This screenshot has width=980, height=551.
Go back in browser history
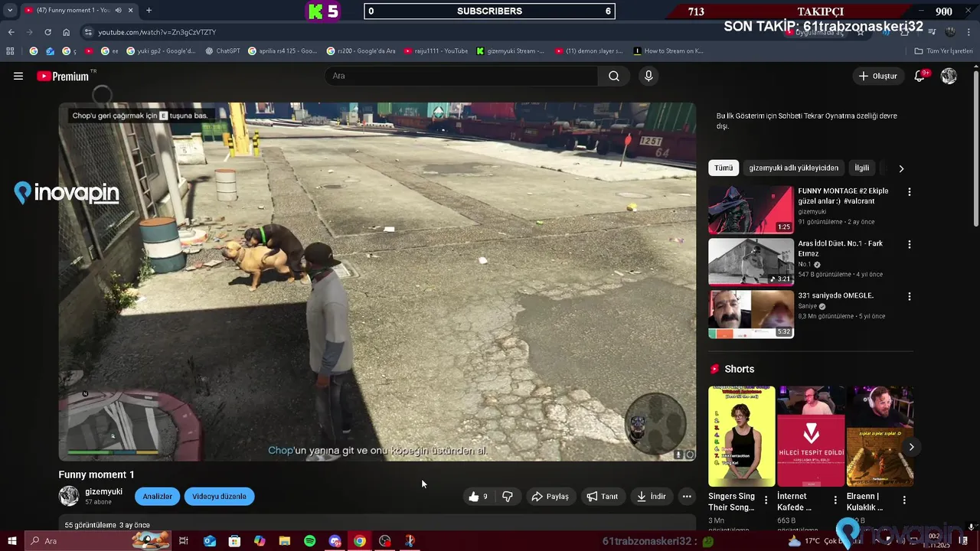coord(11,32)
